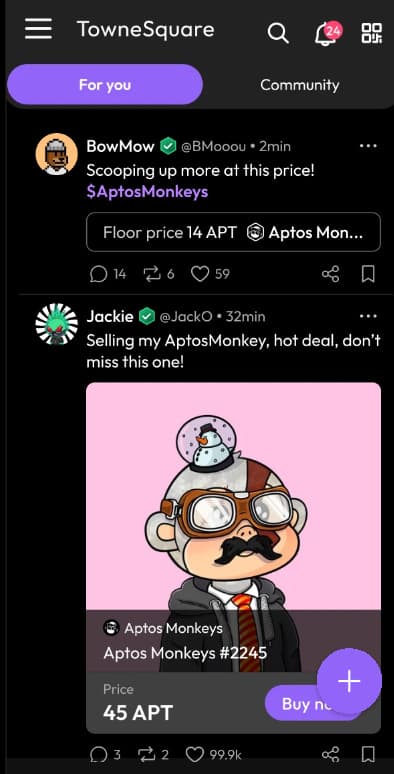Open the QR code scanner icon
Screen dimensions: 394x774
pyautogui.click(x=371, y=33)
